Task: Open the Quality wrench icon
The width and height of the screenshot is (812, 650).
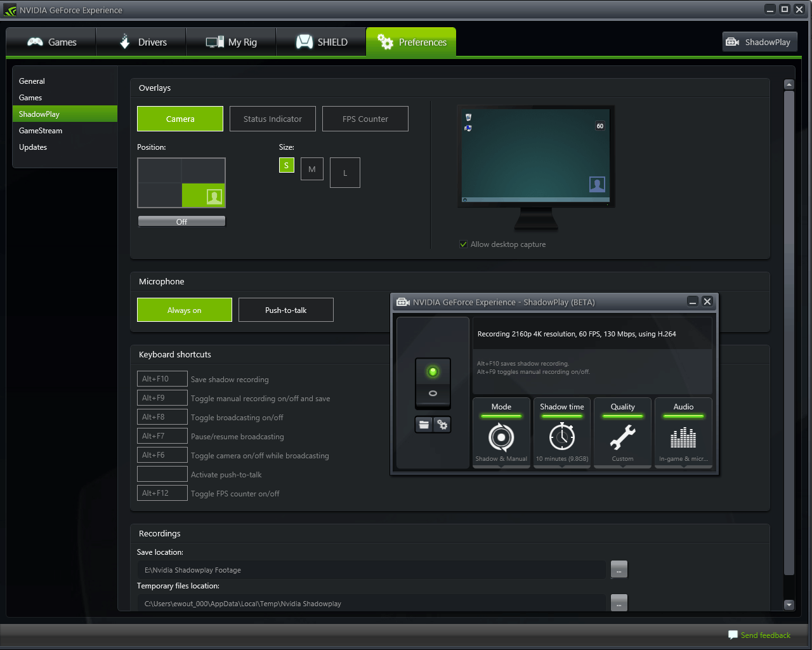Action: [622, 437]
